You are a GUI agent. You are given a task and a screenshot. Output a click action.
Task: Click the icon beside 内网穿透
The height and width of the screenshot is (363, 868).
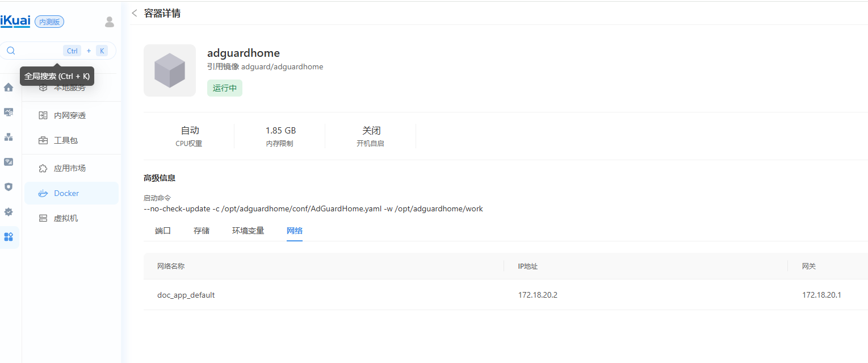43,115
